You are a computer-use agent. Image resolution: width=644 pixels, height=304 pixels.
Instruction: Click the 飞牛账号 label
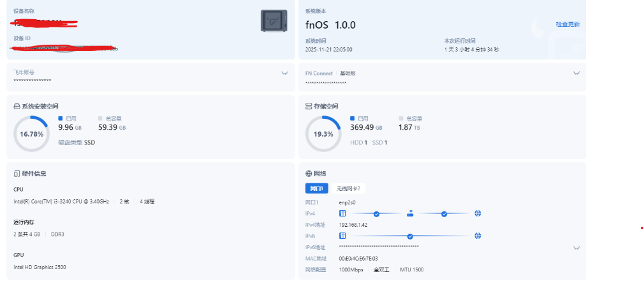pos(24,72)
